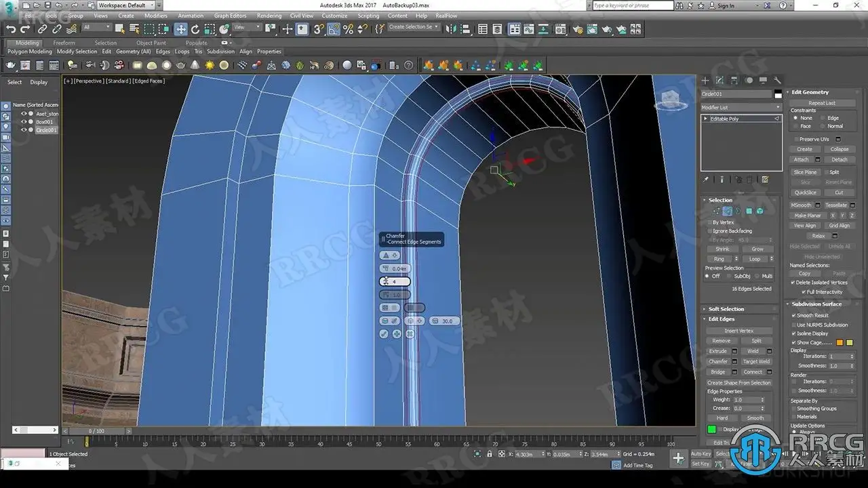Screen dimensions: 868x488
Task: Confirm chamfer with the OK checkmark
Action: pyautogui.click(x=384, y=334)
